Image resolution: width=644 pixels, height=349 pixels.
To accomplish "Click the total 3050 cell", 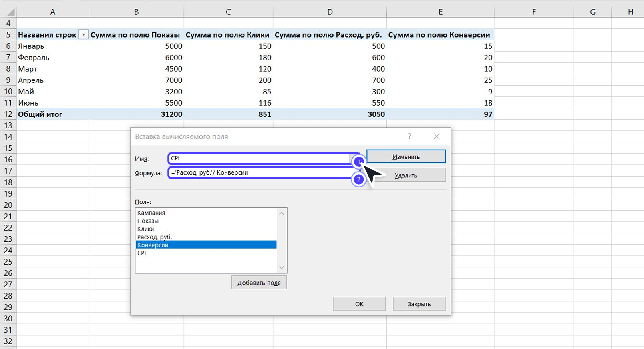I will coord(330,114).
